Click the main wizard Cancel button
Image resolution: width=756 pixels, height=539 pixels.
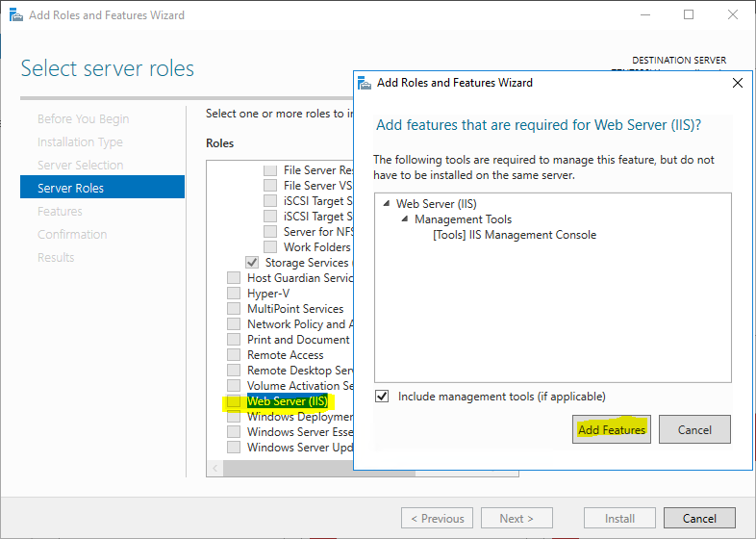(699, 519)
